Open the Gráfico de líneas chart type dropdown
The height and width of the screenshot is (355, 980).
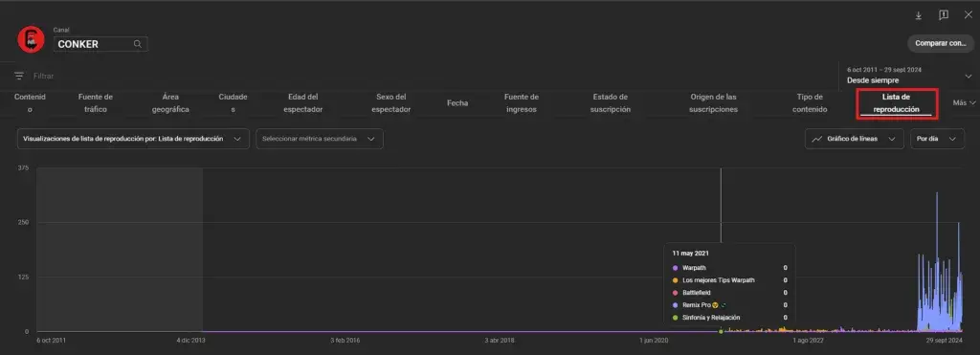pyautogui.click(x=855, y=139)
